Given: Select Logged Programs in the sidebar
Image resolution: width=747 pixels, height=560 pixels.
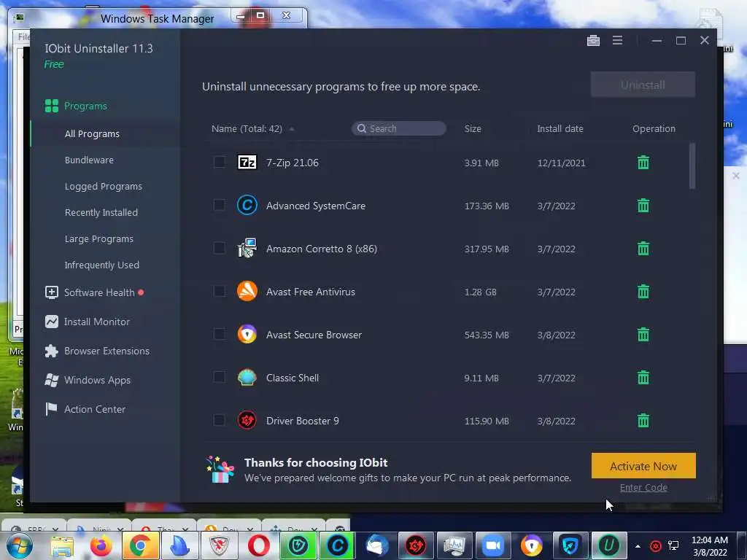Looking at the screenshot, I should pos(104,186).
